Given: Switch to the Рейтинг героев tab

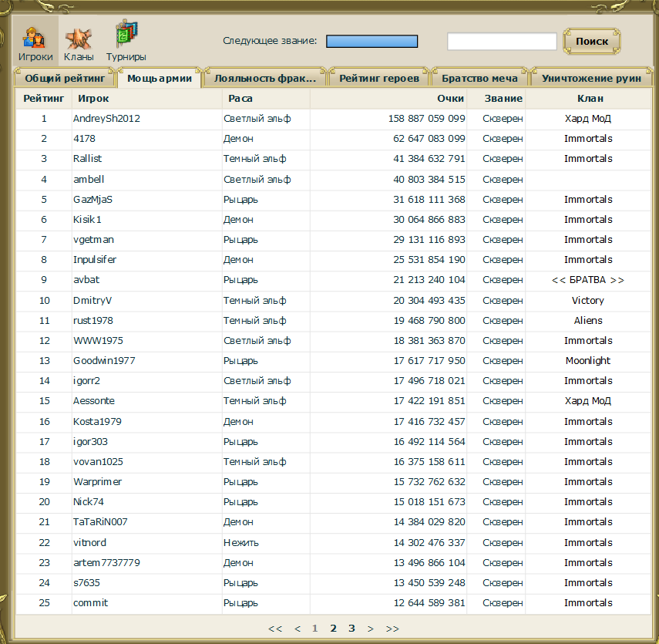Looking at the screenshot, I should click(379, 78).
